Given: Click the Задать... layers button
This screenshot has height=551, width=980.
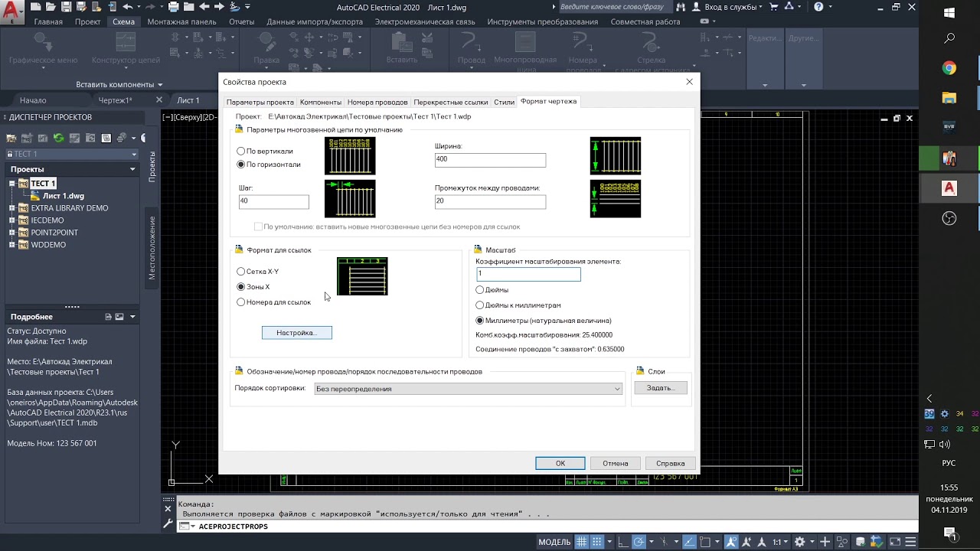Looking at the screenshot, I should (661, 388).
